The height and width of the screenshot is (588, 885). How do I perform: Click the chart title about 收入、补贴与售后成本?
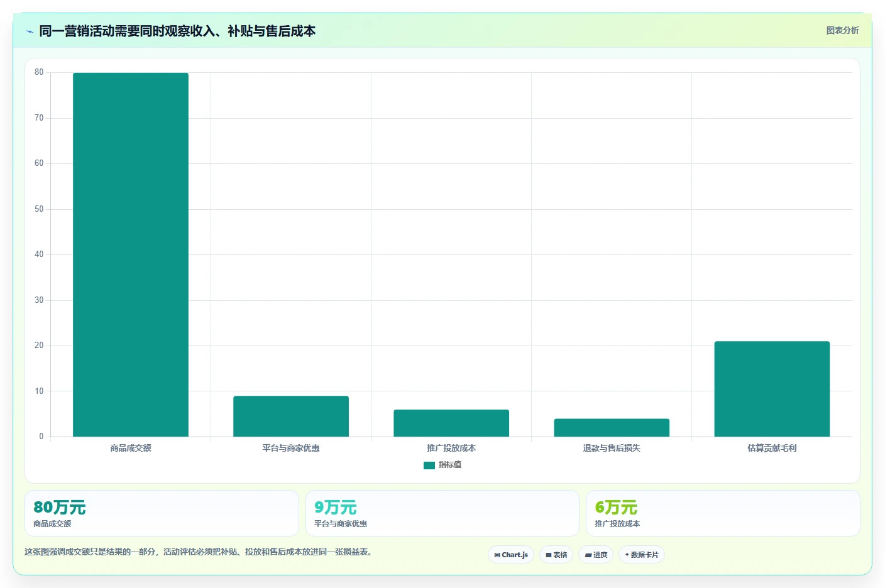177,31
